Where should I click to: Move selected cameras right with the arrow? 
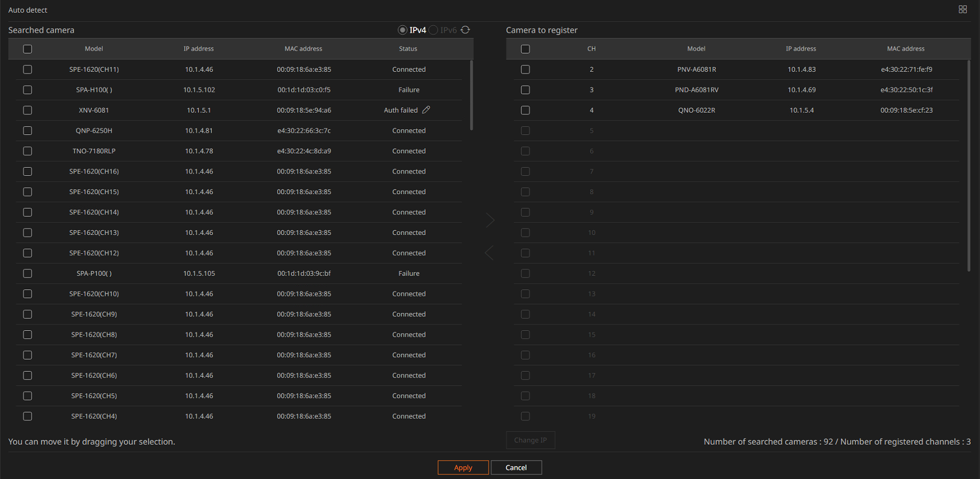[490, 221]
